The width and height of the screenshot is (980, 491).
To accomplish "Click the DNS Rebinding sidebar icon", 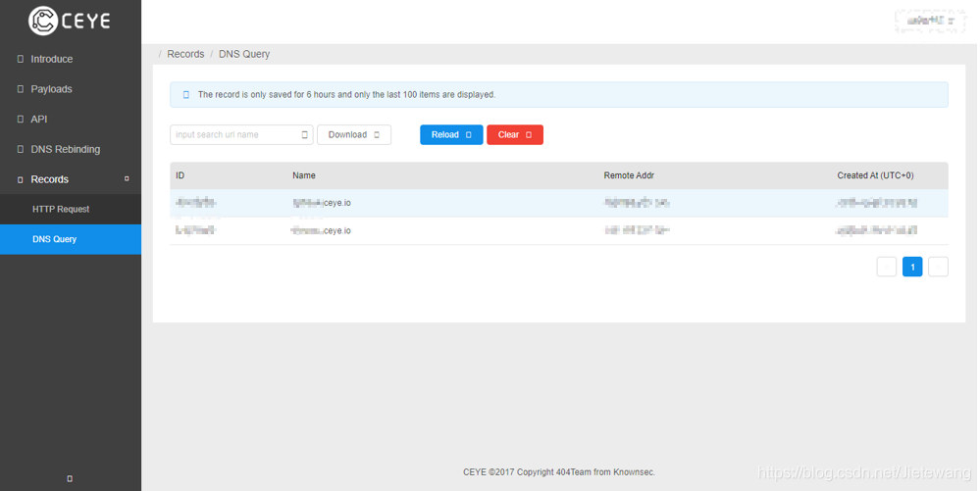I will pos(21,149).
